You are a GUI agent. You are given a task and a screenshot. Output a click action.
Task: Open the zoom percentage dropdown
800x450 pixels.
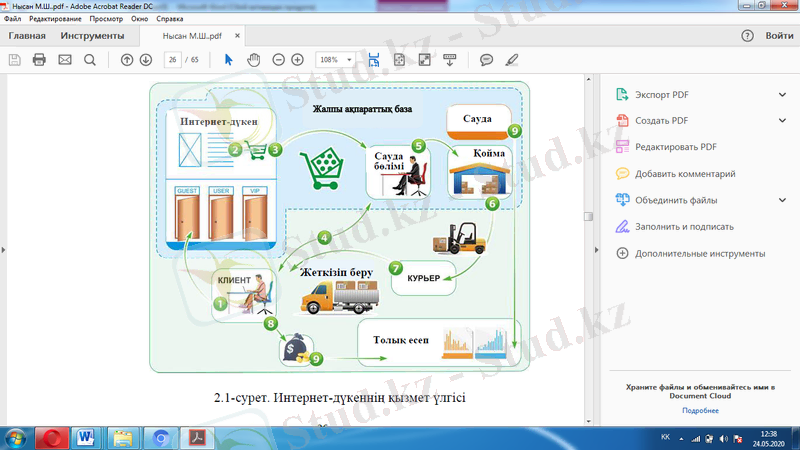[350, 60]
